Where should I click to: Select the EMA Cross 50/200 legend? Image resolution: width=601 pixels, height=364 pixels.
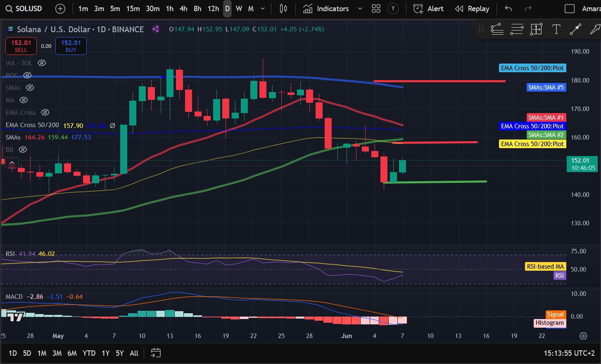point(32,125)
